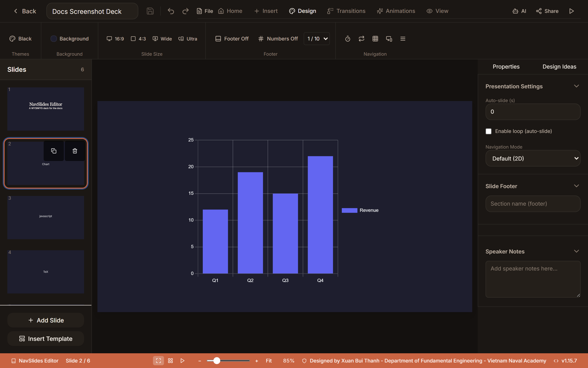Duplicate slide 2 with the copy icon
Viewport: 588px width, 368px height.
54,151
